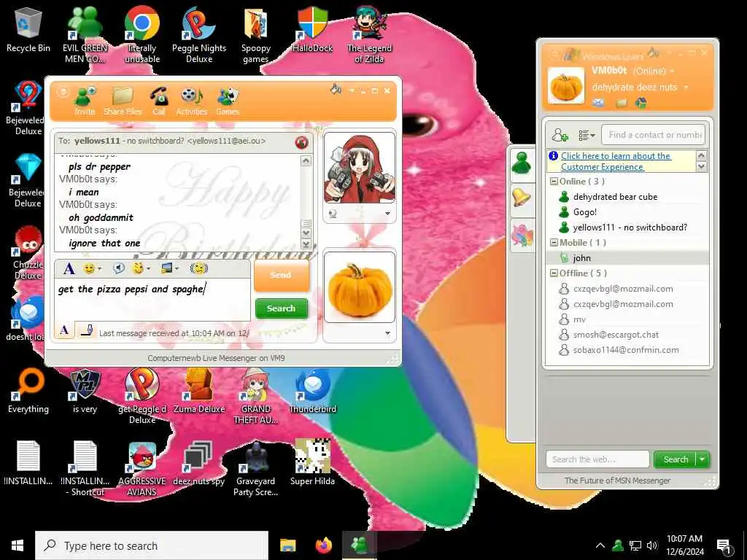The image size is (747, 560).
Task: Open sharing folders icon in Messenger header
Action: point(621,103)
